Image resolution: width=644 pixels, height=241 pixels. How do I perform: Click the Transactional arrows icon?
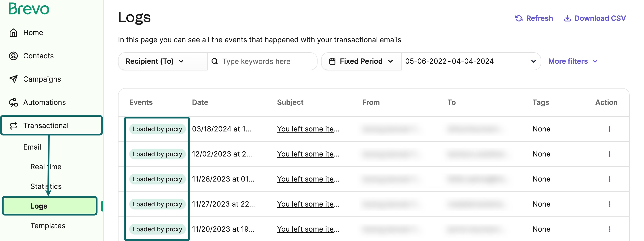click(13, 125)
